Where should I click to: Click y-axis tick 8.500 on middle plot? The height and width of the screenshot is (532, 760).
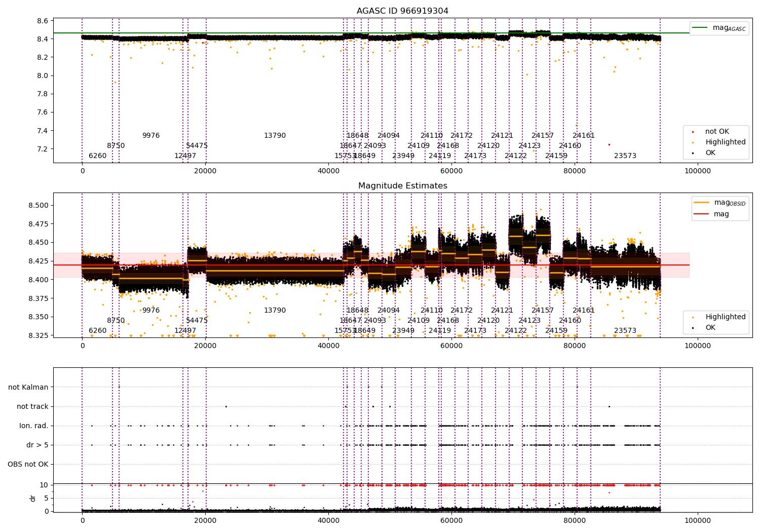tap(39, 205)
